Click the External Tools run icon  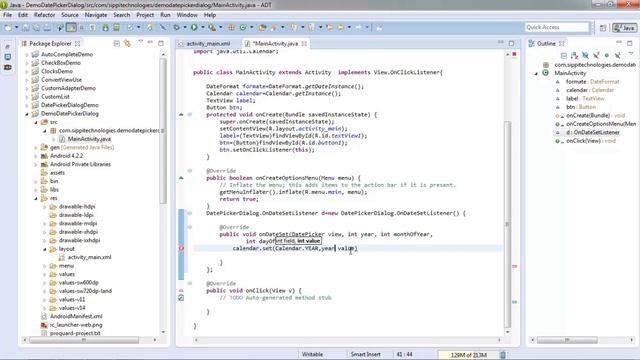(x=212, y=27)
